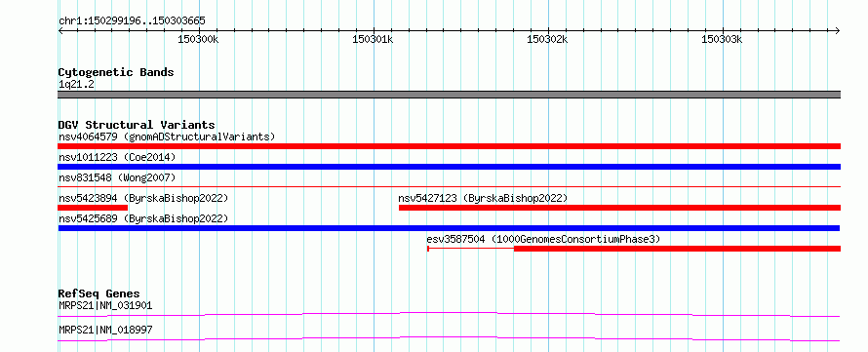The height and width of the screenshot is (352, 868).
Task: Open the Cytogenetic Bands track header
Action: 116,72
